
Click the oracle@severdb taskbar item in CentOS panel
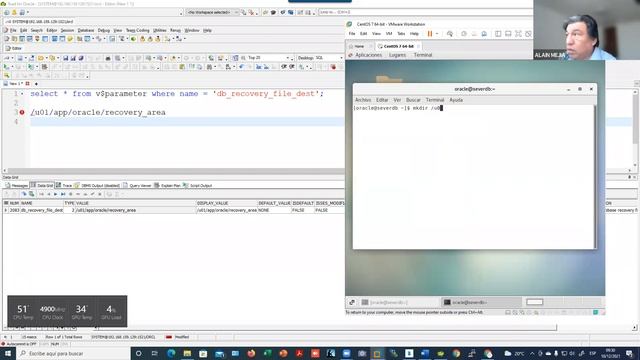(481, 302)
